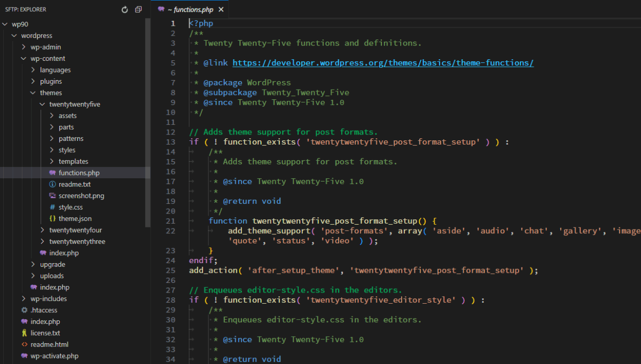Collapse the twentytwentyfive folder
This screenshot has width=641, height=364.
point(43,105)
